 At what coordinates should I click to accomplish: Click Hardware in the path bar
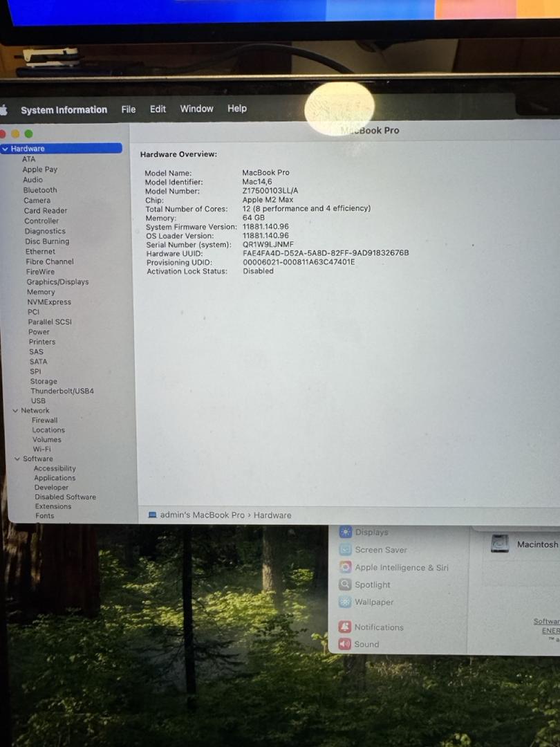[x=272, y=515]
